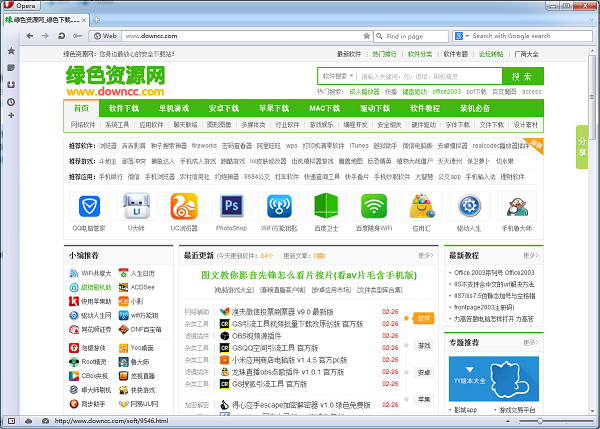Screen dimensions: 600x429
Task: Open the QQ电脑管家 shield icon
Action: (x=89, y=206)
